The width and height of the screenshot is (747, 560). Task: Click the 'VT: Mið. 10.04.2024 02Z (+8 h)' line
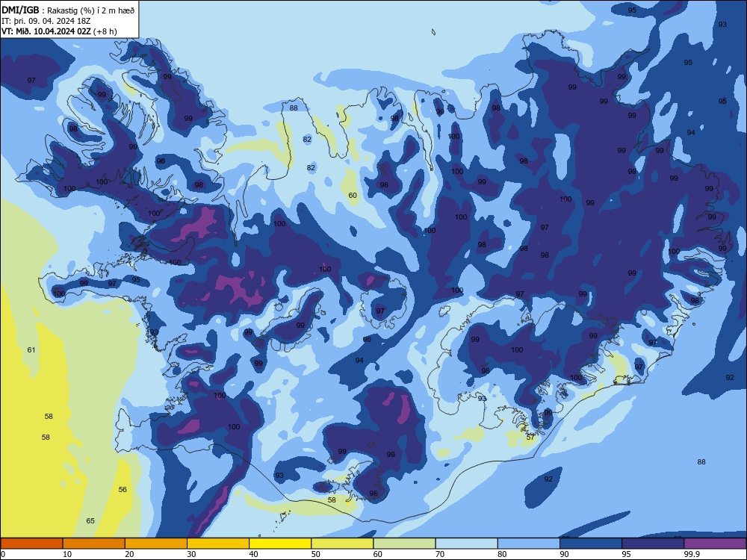coord(59,31)
